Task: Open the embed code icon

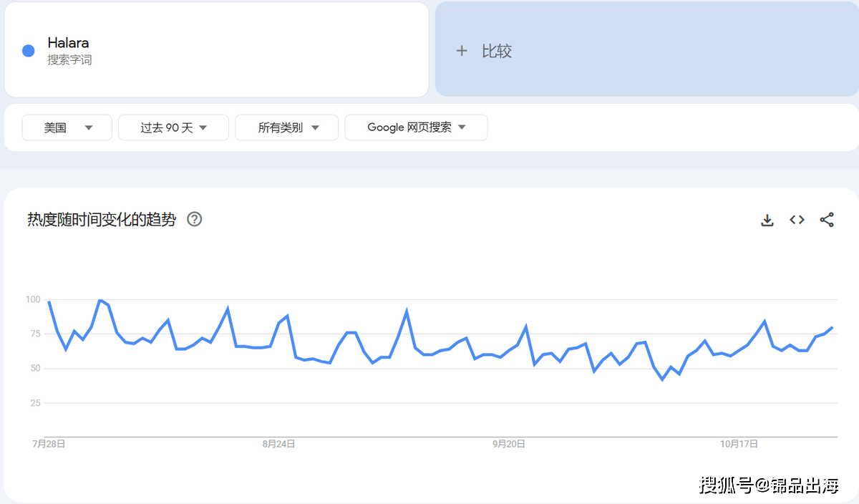Action: click(x=797, y=220)
